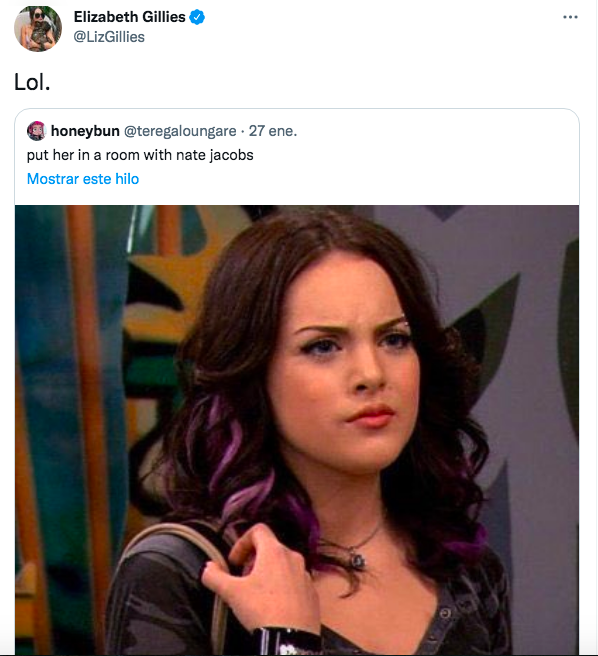Click the quoted text about nate jacobs
The height and width of the screenshot is (656, 598).
point(140,155)
